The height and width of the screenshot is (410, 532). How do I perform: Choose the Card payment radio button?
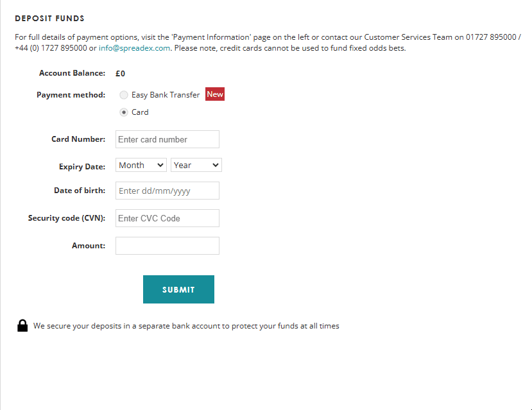124,112
